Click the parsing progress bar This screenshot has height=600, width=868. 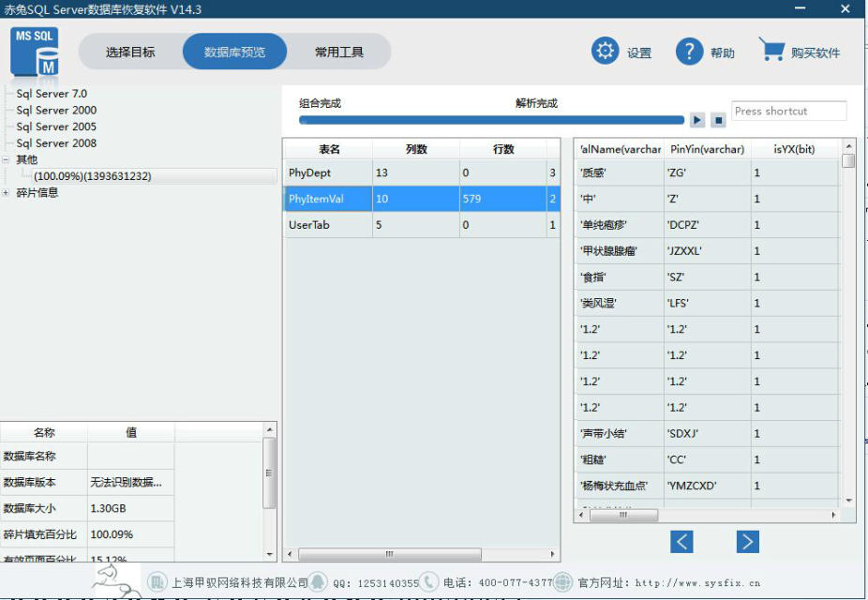click(x=491, y=120)
